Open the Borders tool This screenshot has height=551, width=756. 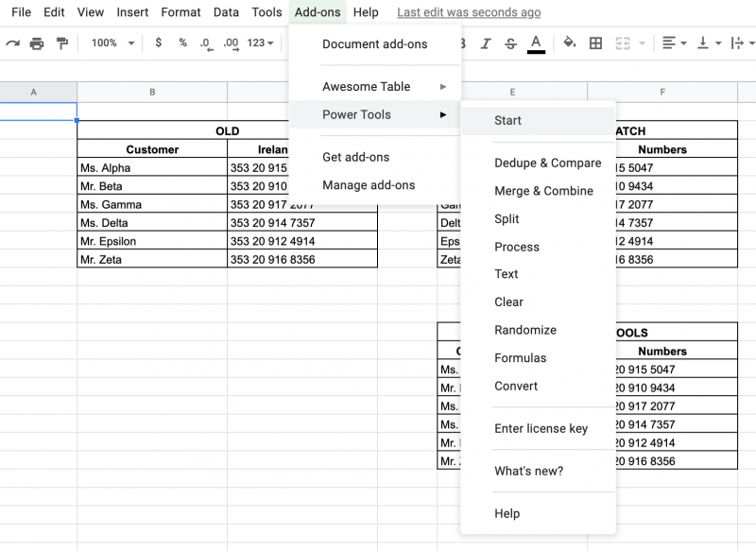[595, 43]
